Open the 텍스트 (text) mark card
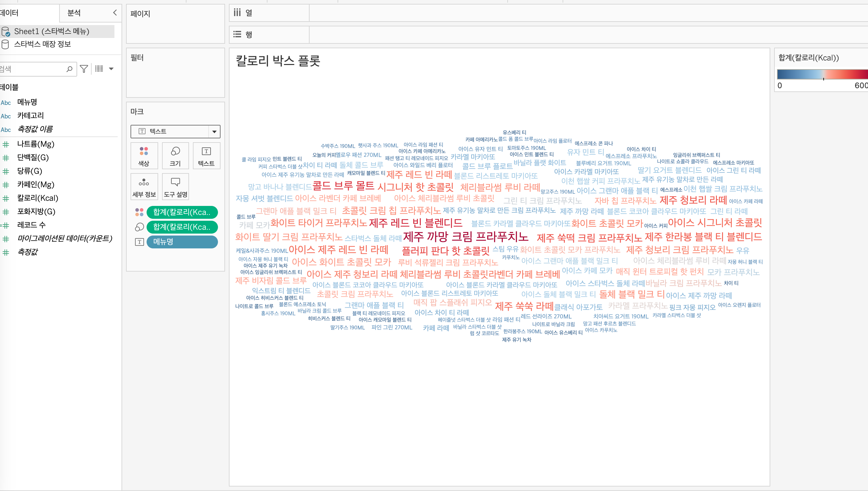This screenshot has width=868, height=491. coord(206,155)
